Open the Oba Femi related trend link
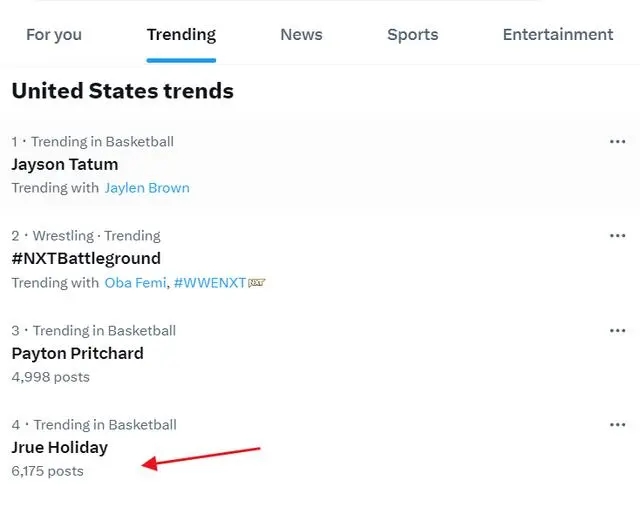 tap(135, 282)
